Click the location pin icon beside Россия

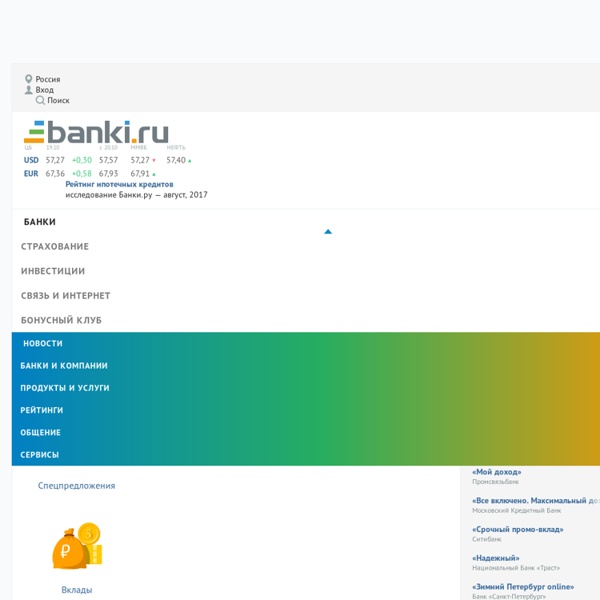[28, 79]
